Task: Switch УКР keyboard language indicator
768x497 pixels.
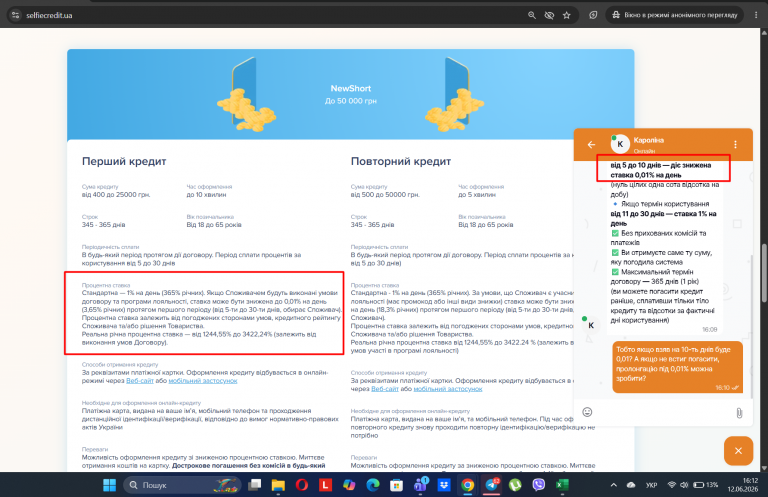Action: (x=651, y=485)
